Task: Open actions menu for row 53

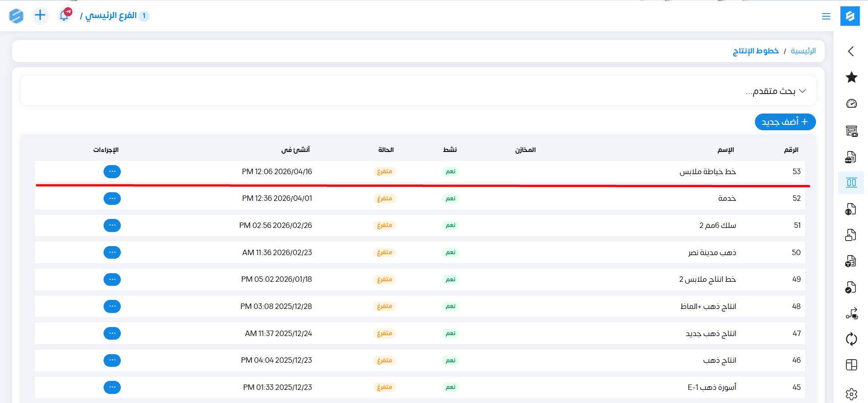Action: 112,171
